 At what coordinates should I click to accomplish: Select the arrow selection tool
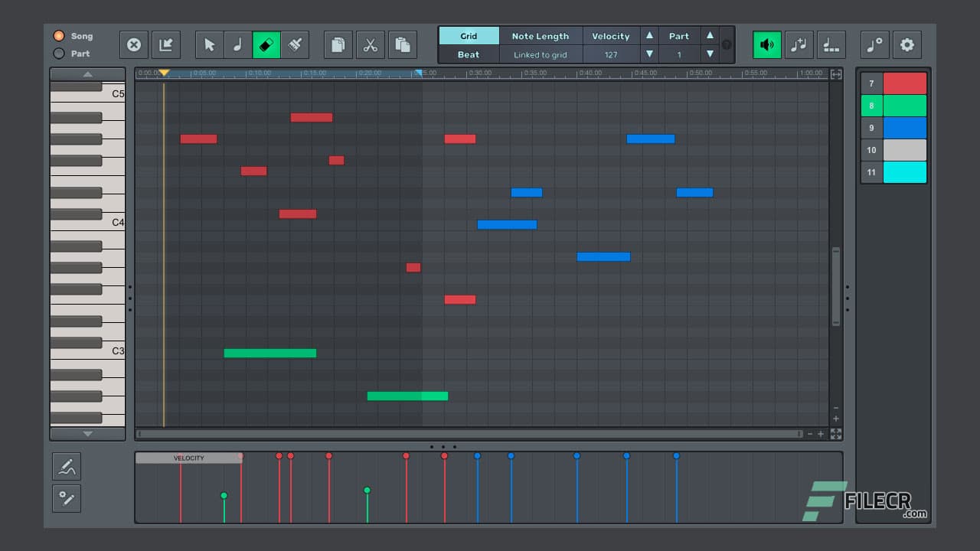[x=209, y=44]
